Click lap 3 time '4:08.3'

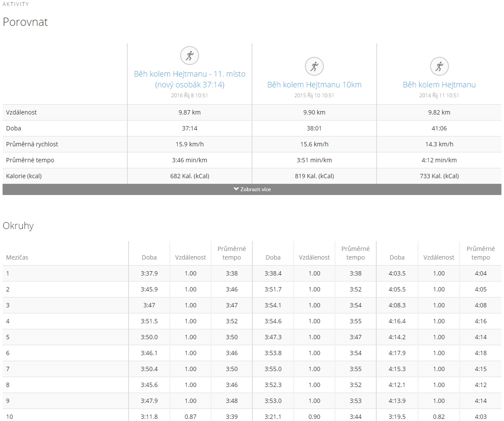[397, 305]
